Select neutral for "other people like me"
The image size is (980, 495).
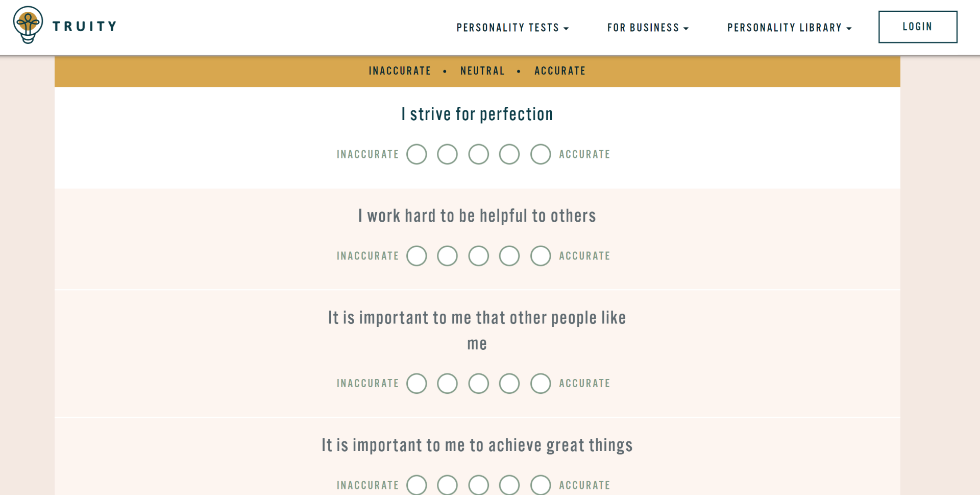(478, 384)
